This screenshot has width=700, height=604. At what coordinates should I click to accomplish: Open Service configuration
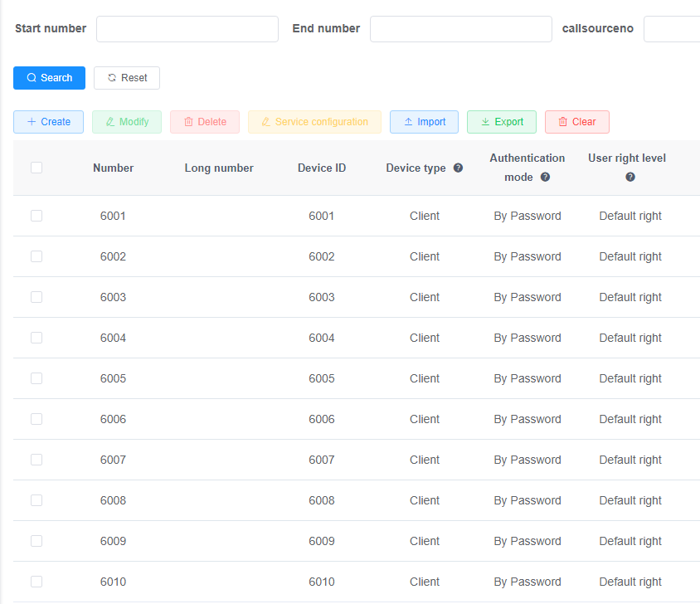coord(314,122)
